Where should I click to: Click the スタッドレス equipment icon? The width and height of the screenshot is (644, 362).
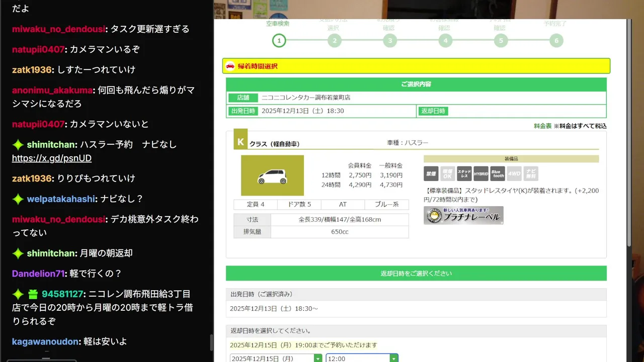[x=464, y=174]
